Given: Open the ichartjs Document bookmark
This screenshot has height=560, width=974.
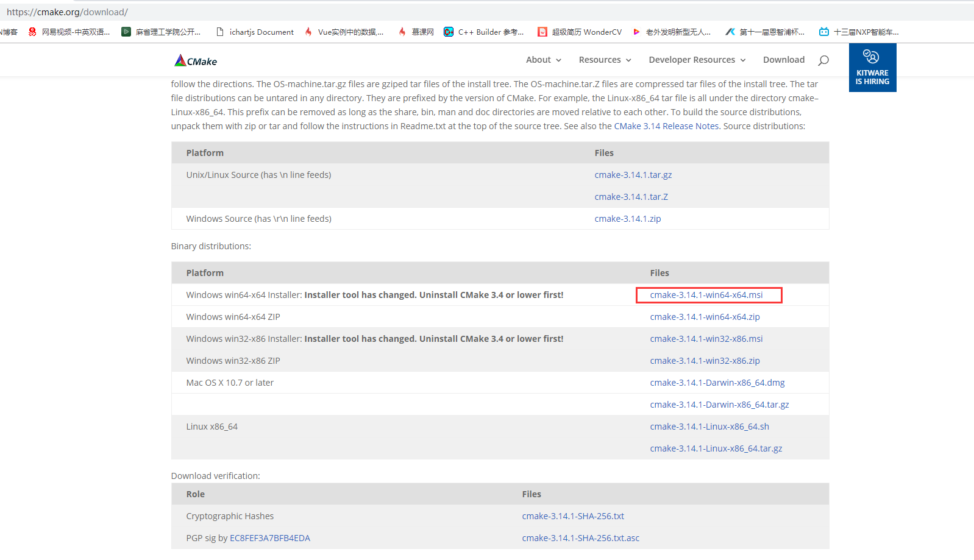Looking at the screenshot, I should [255, 32].
